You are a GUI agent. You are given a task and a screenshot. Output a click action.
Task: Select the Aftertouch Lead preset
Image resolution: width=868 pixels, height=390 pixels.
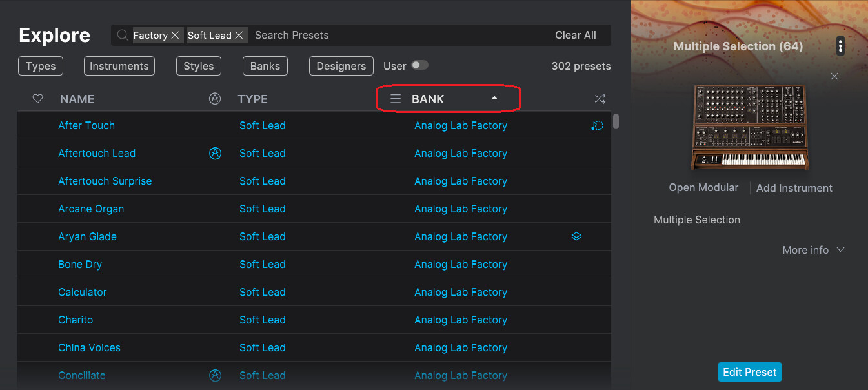click(97, 154)
